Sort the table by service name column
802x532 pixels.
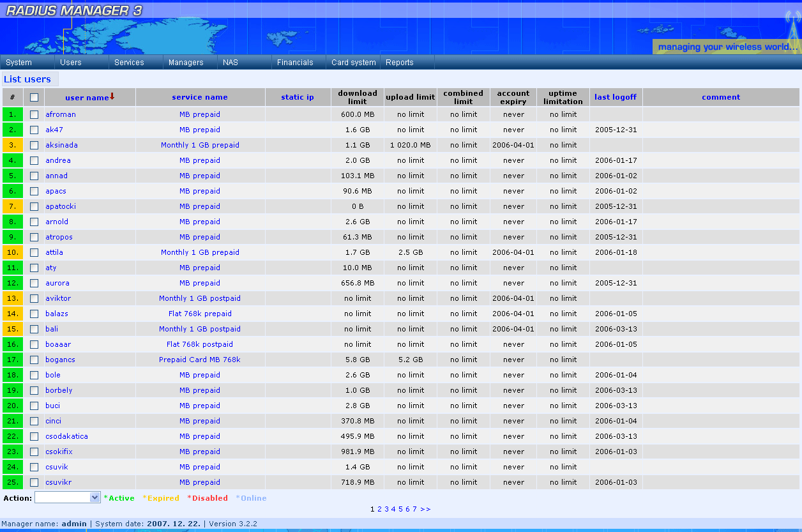(200, 96)
